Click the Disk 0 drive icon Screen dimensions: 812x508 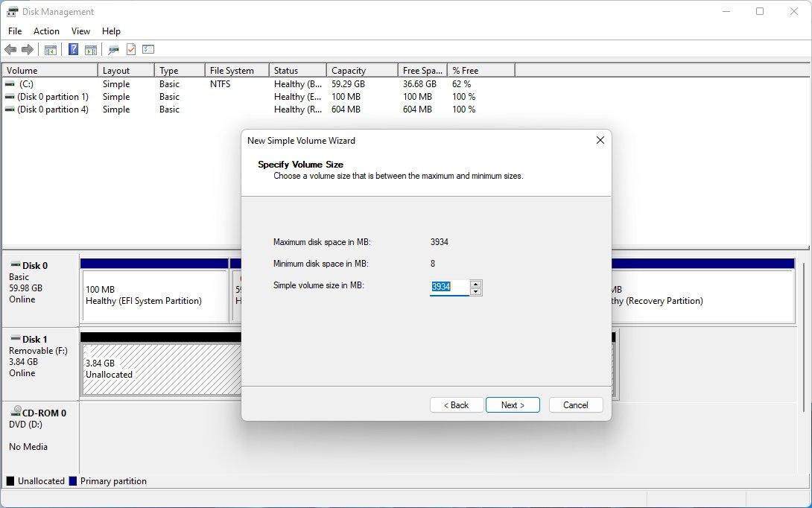16,264
